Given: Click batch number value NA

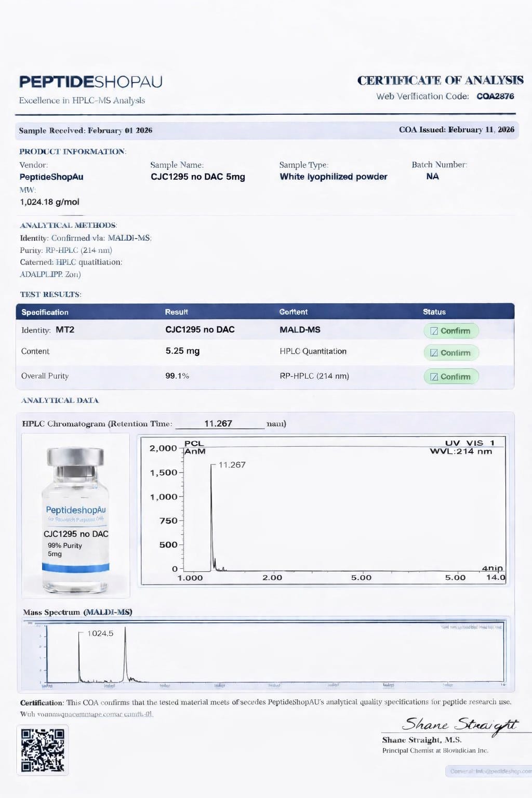Looking at the screenshot, I should point(432,177).
